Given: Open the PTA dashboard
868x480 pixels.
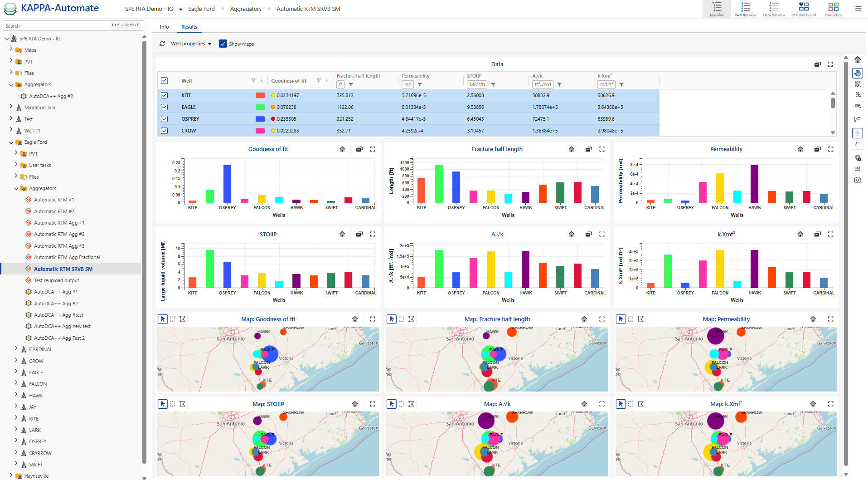Looking at the screenshot, I should click(804, 9).
